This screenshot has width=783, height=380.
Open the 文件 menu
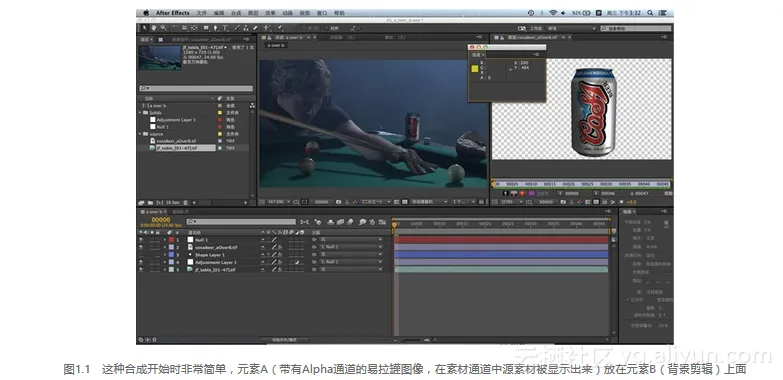(x=201, y=13)
